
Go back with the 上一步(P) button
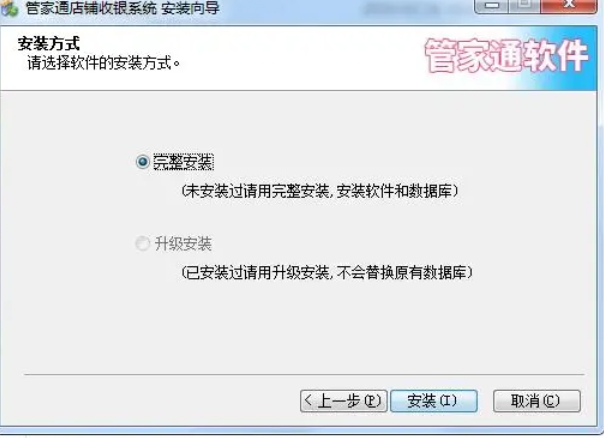(x=344, y=401)
